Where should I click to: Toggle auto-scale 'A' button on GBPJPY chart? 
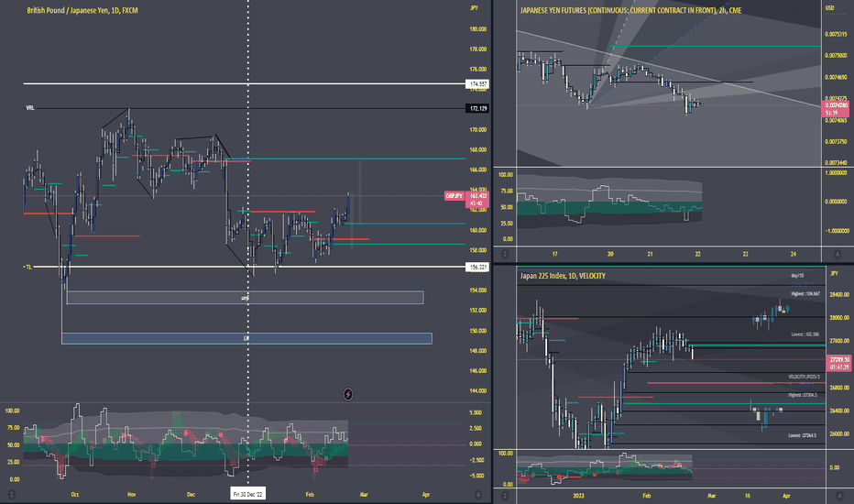(x=478, y=494)
